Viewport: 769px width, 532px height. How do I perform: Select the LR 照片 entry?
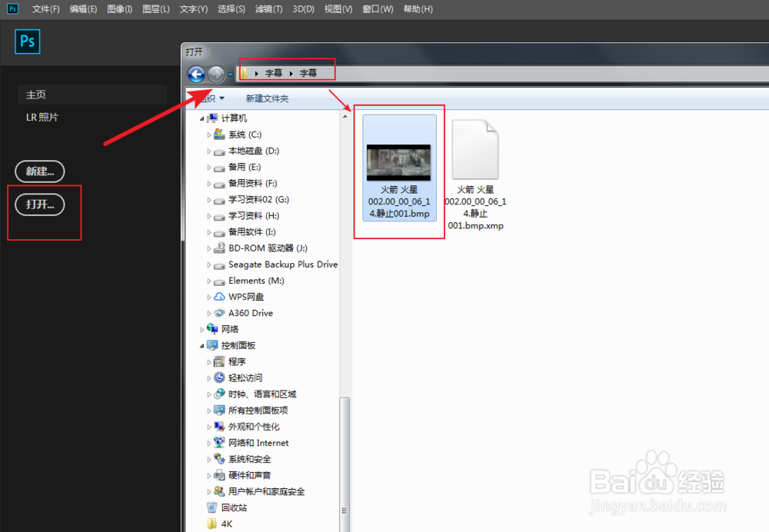pyautogui.click(x=42, y=117)
